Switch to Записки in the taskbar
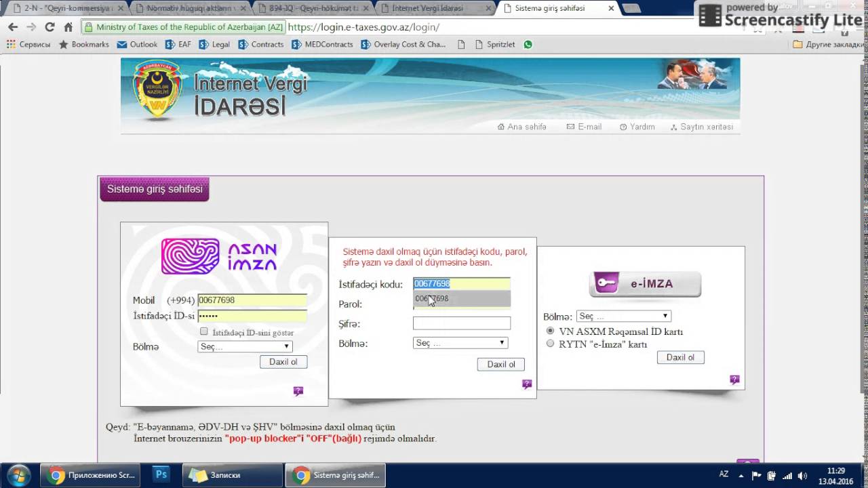 click(232, 475)
